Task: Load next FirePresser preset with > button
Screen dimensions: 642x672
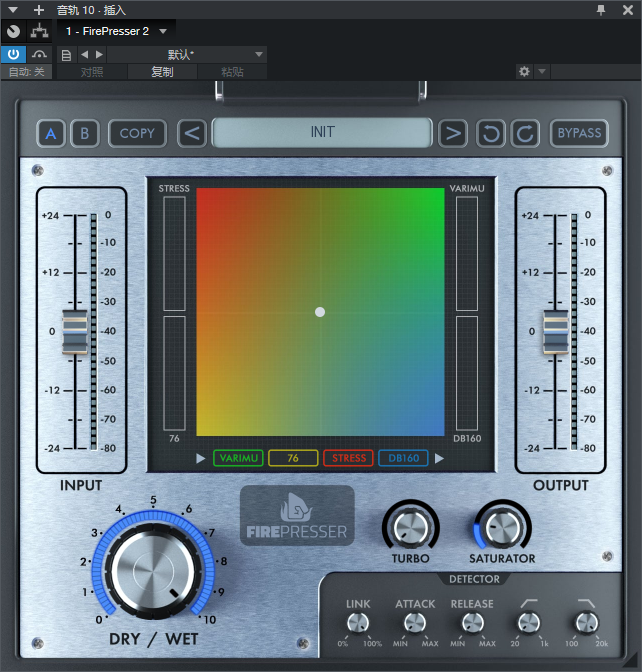Action: (x=453, y=133)
